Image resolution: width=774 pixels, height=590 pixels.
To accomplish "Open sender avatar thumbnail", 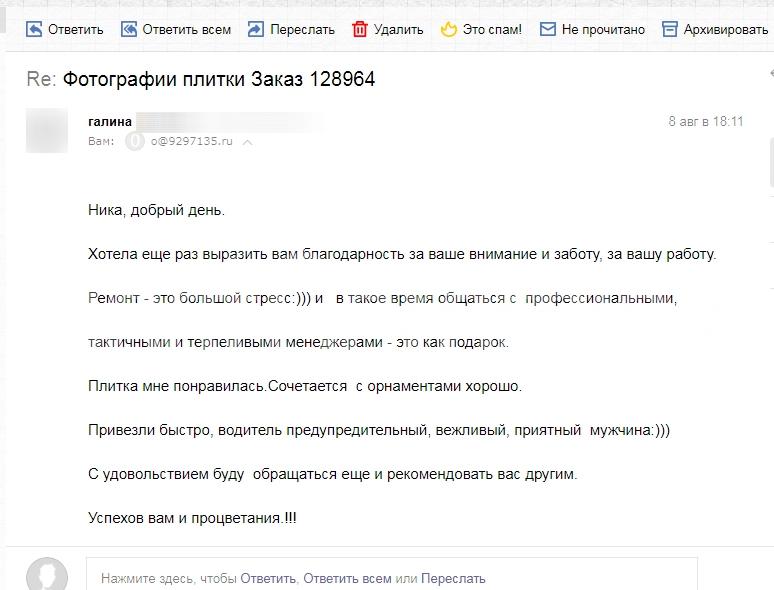I will [x=47, y=130].
